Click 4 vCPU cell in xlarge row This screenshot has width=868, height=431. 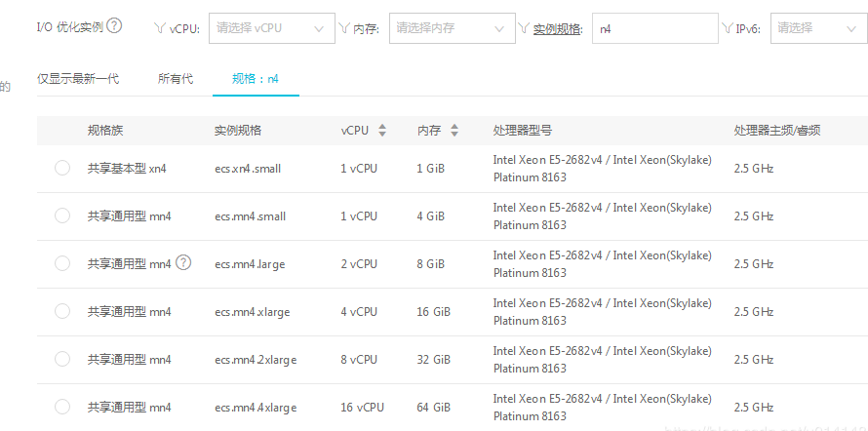[x=359, y=312]
